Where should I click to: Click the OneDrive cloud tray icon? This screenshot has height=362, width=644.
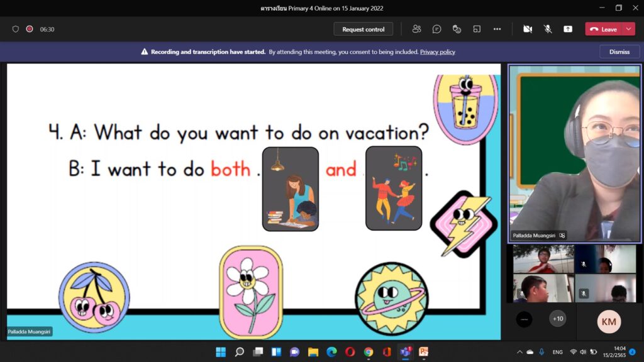tap(530, 352)
